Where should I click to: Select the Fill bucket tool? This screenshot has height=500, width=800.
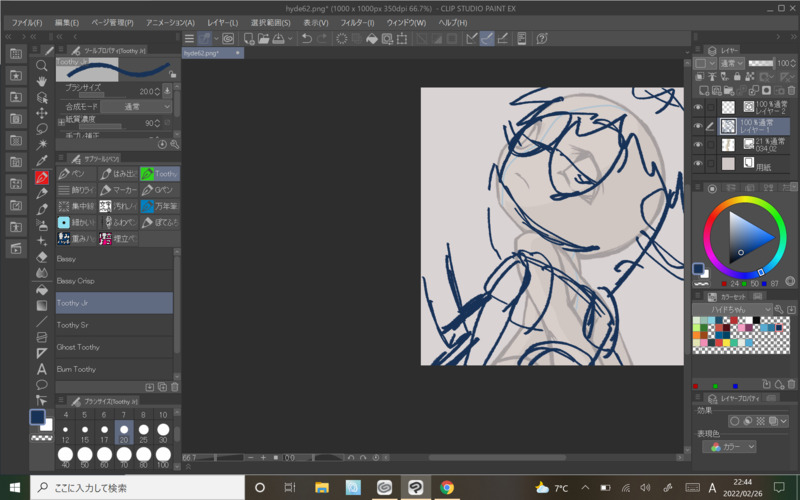[x=42, y=289]
